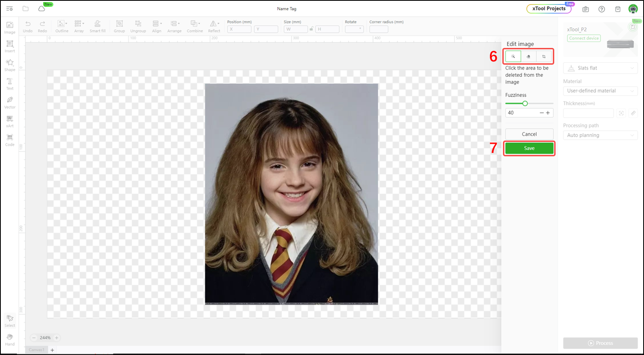Click the thickness edit pencil icon
The height and width of the screenshot is (355, 644).
click(x=633, y=113)
